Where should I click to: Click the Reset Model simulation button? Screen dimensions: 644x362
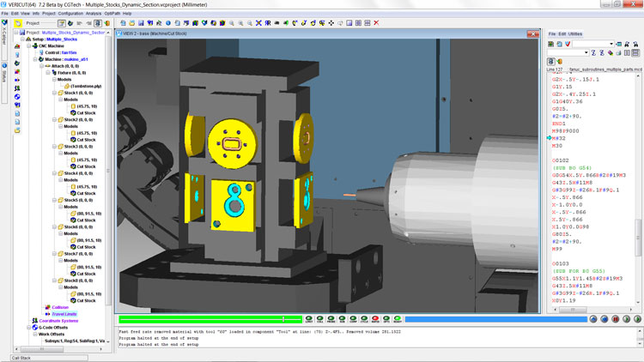point(592,319)
